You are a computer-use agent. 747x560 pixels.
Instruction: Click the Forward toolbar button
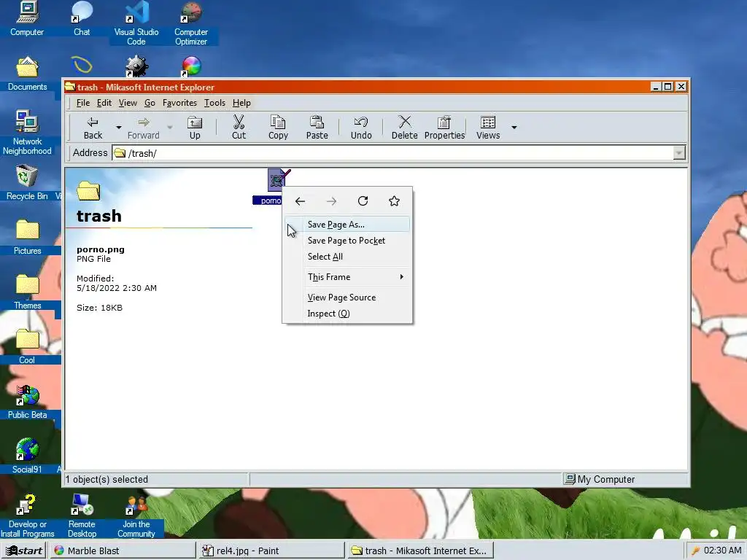click(143, 128)
